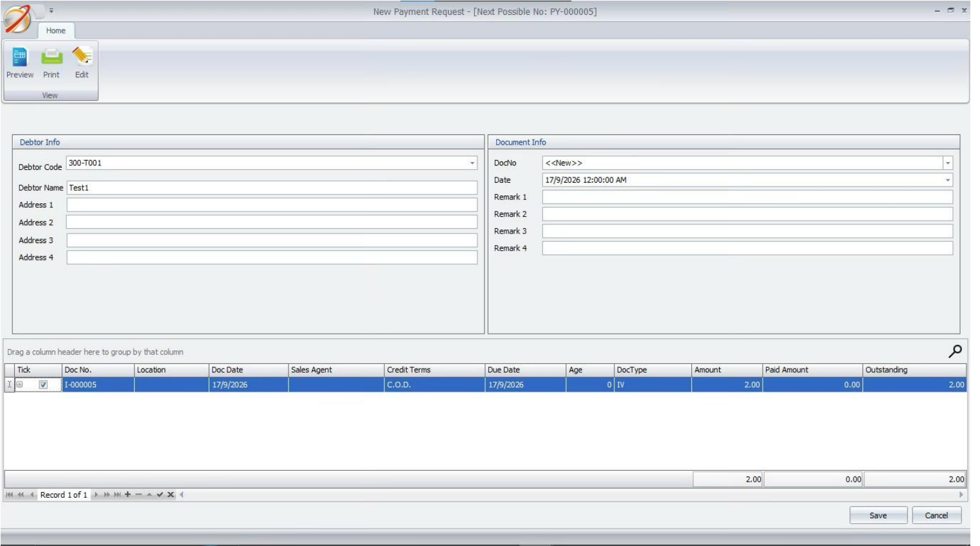980x546 pixels.
Task: Untick the checkbox for I-000005
Action: tap(43, 385)
